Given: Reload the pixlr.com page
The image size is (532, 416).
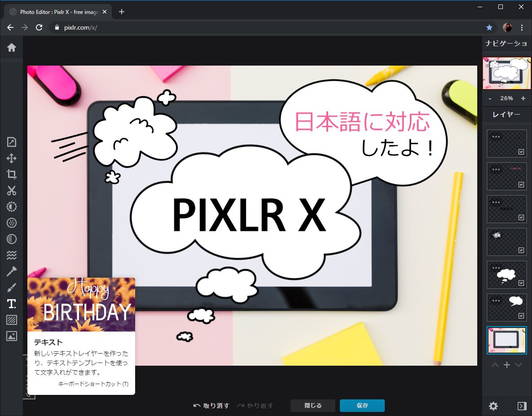Looking at the screenshot, I should coord(39,27).
